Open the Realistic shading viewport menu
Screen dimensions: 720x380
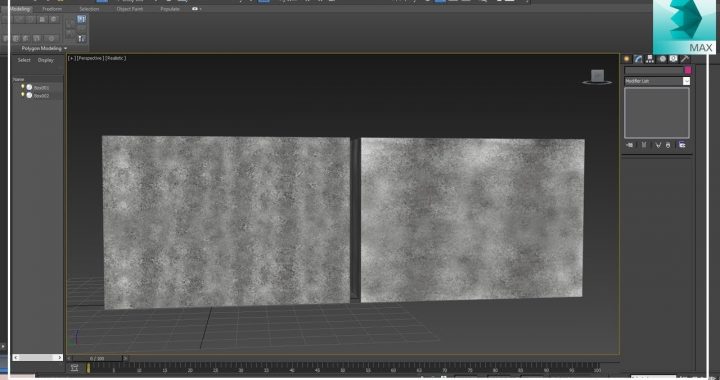click(116, 58)
